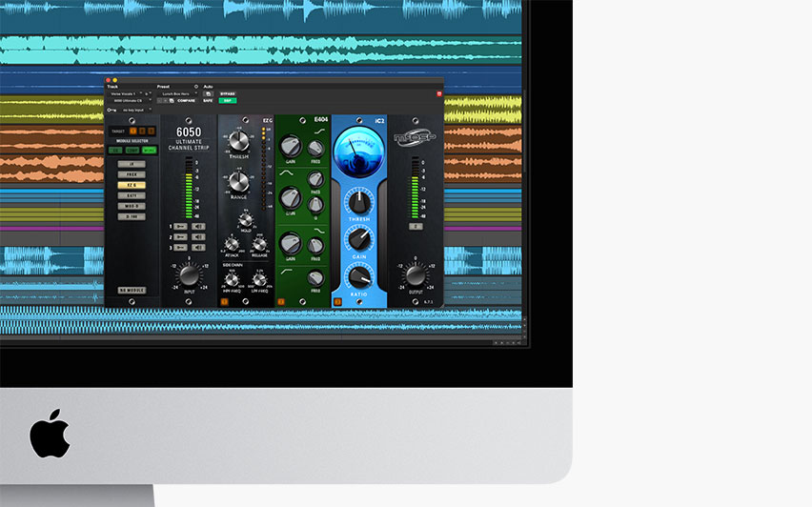Image resolution: width=812 pixels, height=507 pixels.
Task: Open the automation enable icon under Auto
Action: pos(208,93)
